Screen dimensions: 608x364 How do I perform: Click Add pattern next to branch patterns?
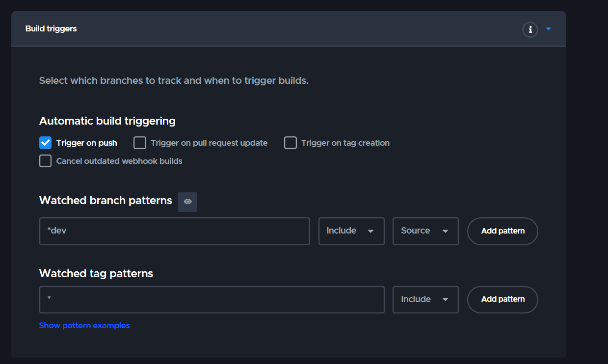point(502,231)
